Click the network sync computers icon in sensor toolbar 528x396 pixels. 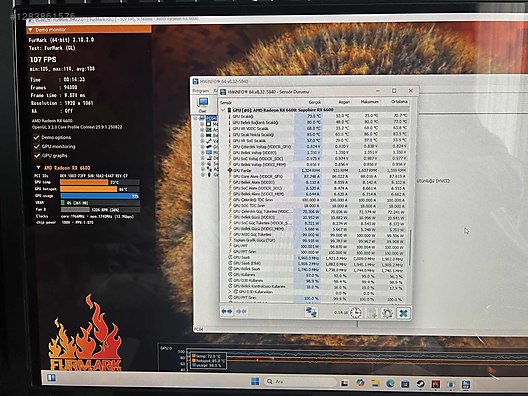[x=311, y=312]
